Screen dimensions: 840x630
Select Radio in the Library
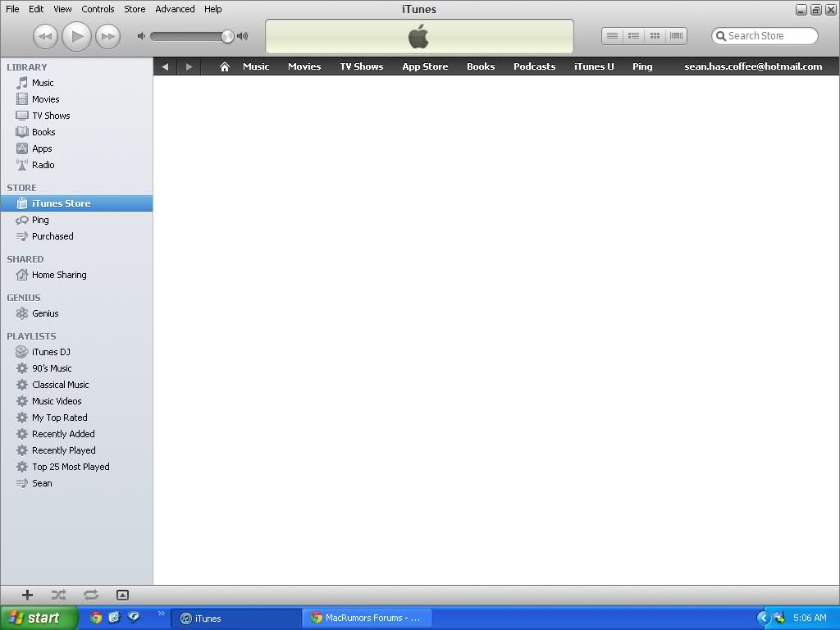(76, 165)
